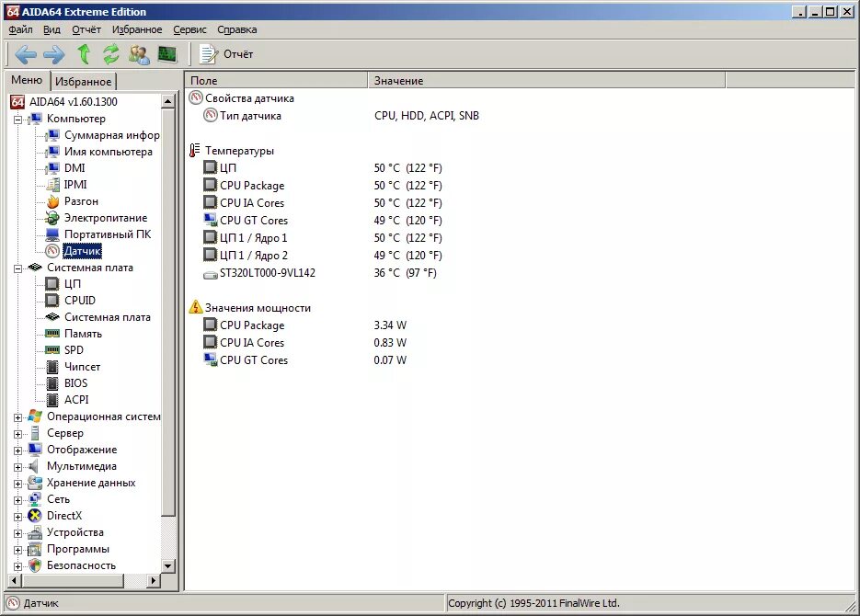Select the CPU IA Cores 0.83 W row

[x=305, y=343]
